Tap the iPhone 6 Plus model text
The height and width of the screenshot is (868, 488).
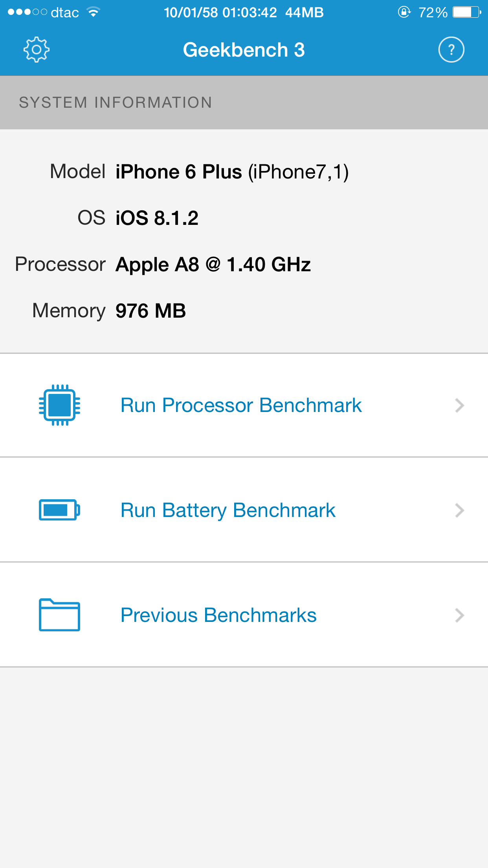[x=179, y=172]
